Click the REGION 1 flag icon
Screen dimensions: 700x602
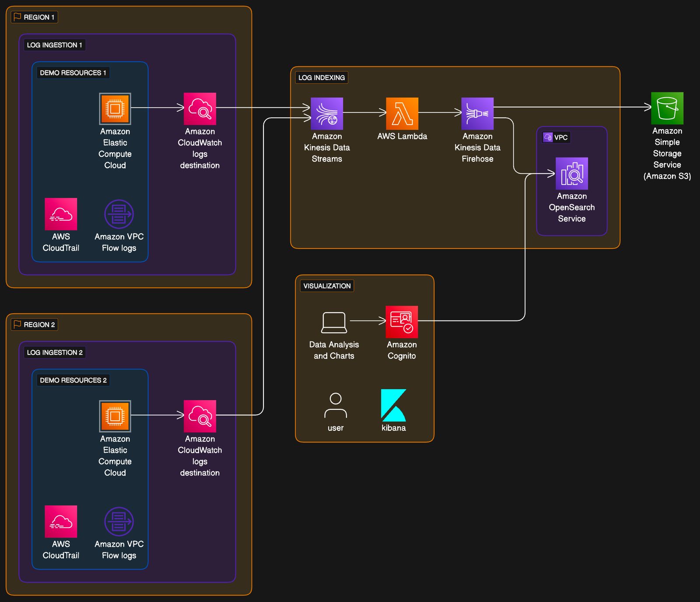[x=17, y=17]
